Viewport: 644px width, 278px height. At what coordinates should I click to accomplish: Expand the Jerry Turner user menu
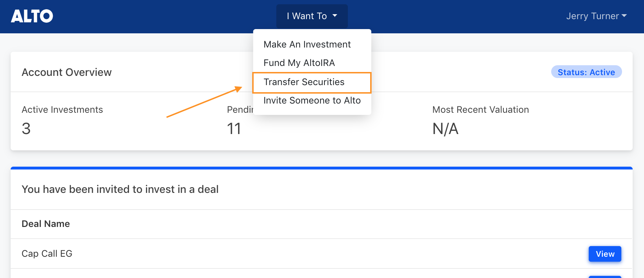[597, 16]
